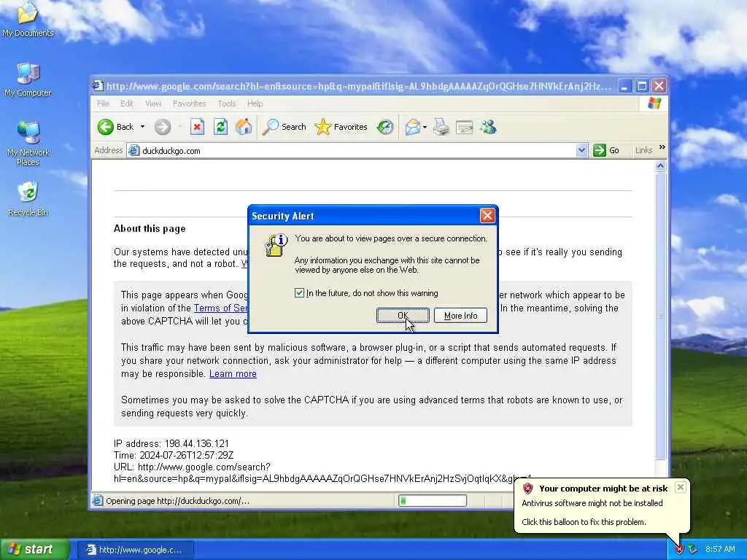Image resolution: width=747 pixels, height=560 pixels.
Task: Open the Tools menu
Action: coord(227,104)
